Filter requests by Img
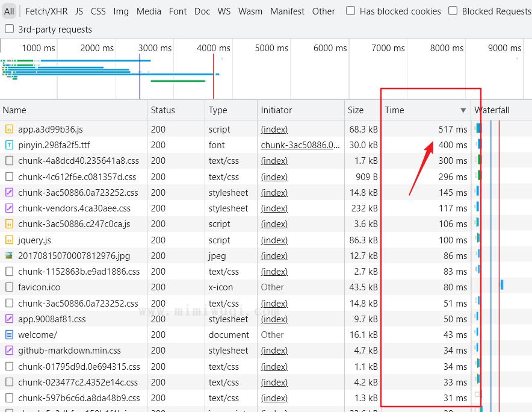The width and height of the screenshot is (532, 412). [x=121, y=11]
